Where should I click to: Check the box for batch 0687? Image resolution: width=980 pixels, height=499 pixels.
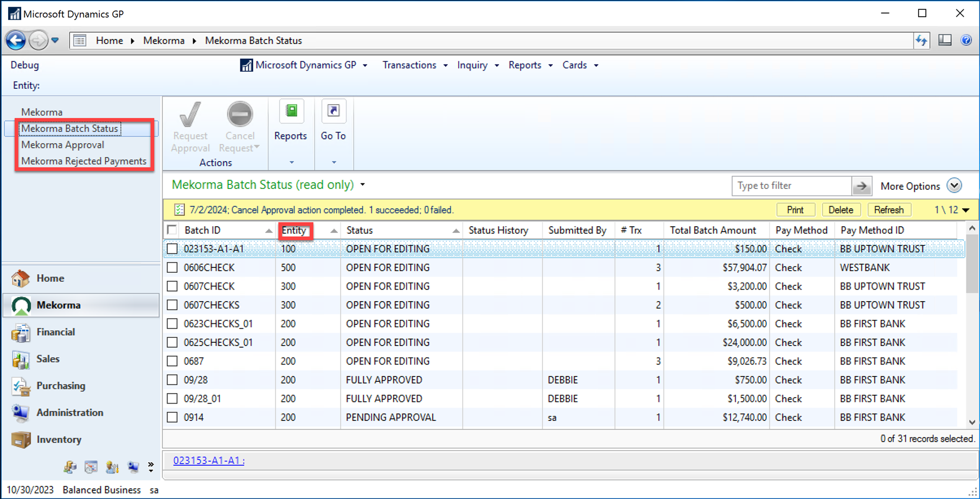(x=172, y=361)
